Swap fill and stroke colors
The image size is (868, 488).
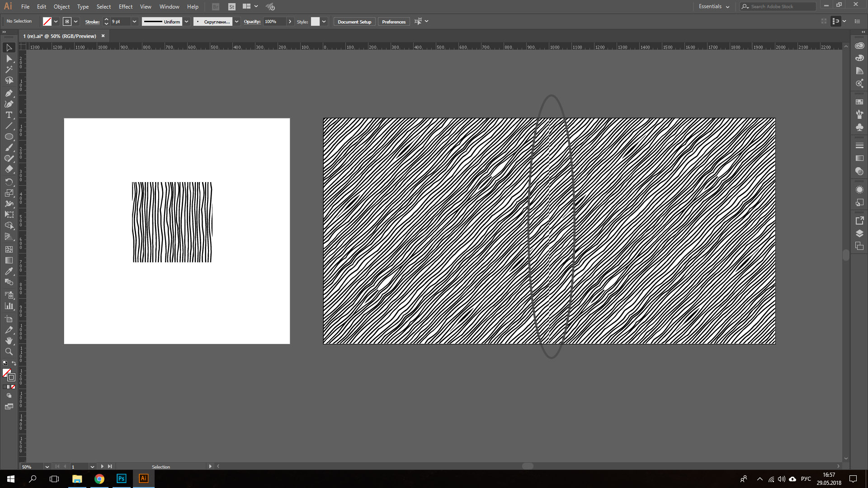pos(14,363)
